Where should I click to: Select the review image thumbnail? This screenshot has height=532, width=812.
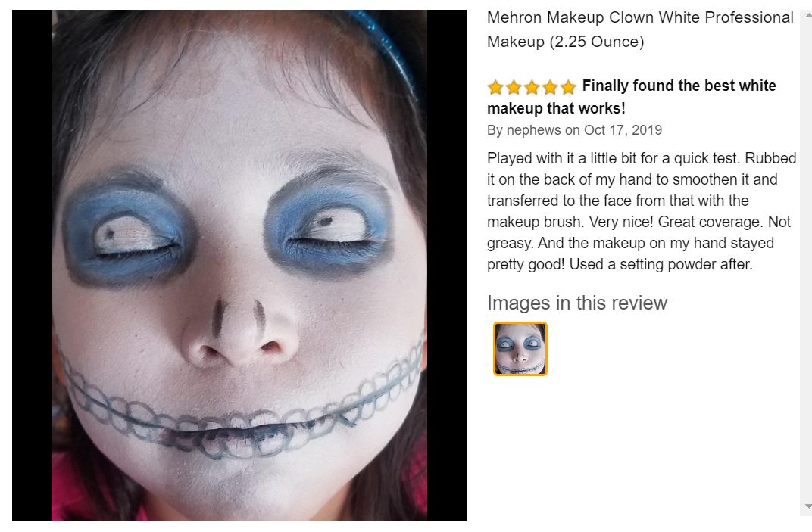[520, 349]
